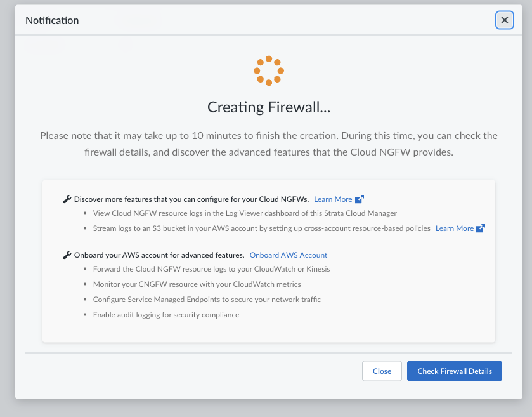
Task: Click the Stream logs to S3 bucket text
Action: pyautogui.click(x=261, y=228)
